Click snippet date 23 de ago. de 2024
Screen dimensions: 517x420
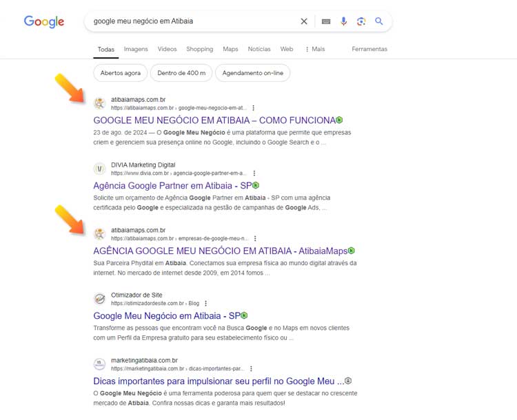tap(120, 132)
